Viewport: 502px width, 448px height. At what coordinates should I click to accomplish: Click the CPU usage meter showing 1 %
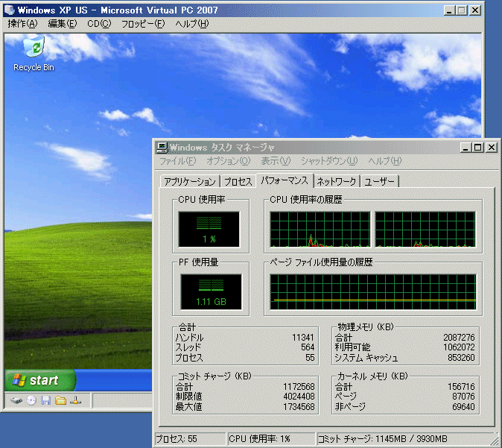click(209, 229)
